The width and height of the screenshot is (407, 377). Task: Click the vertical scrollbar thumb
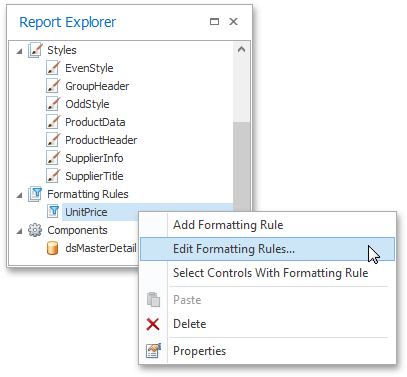pos(242,167)
